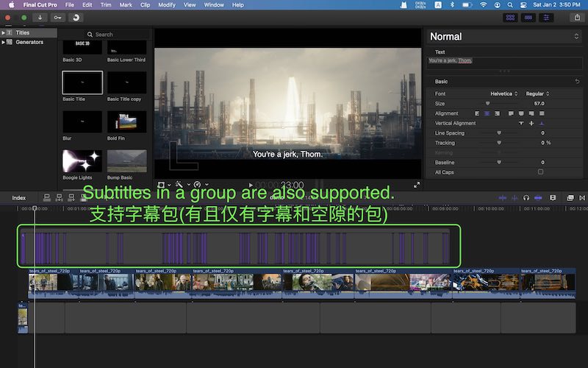Set vertical alignment to bottom

click(x=542, y=123)
